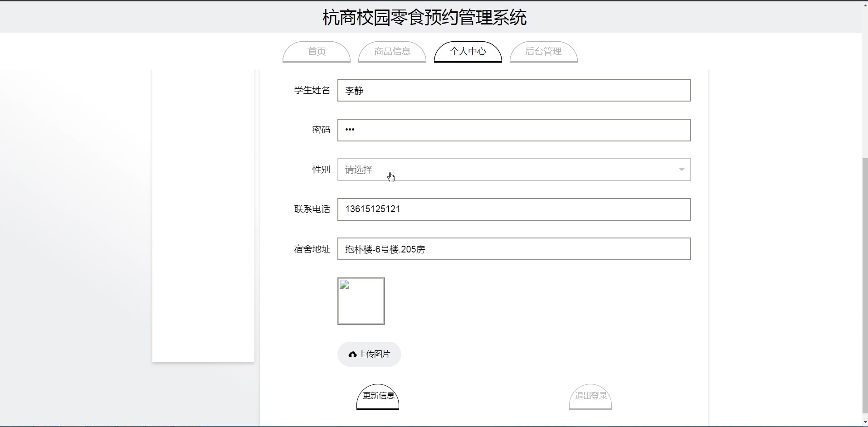This screenshot has height=427, width=868.
Task: Click the 性别 label
Action: [x=321, y=170]
